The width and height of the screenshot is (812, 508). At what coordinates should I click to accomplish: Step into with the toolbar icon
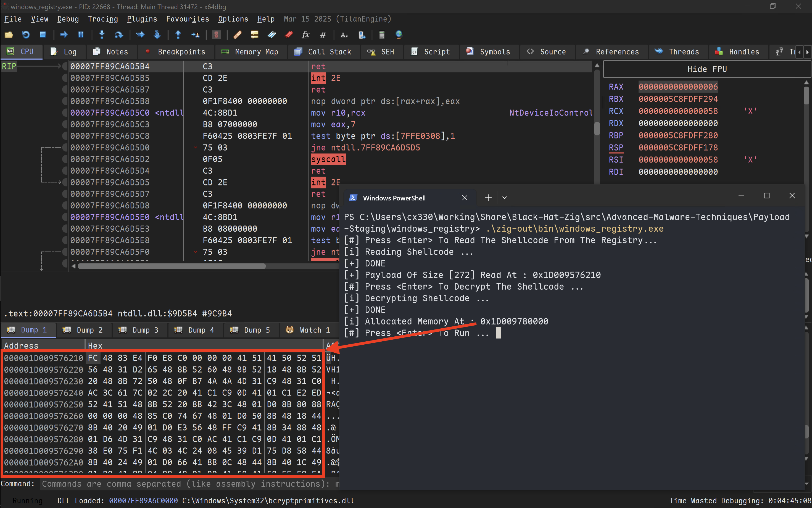[102, 35]
